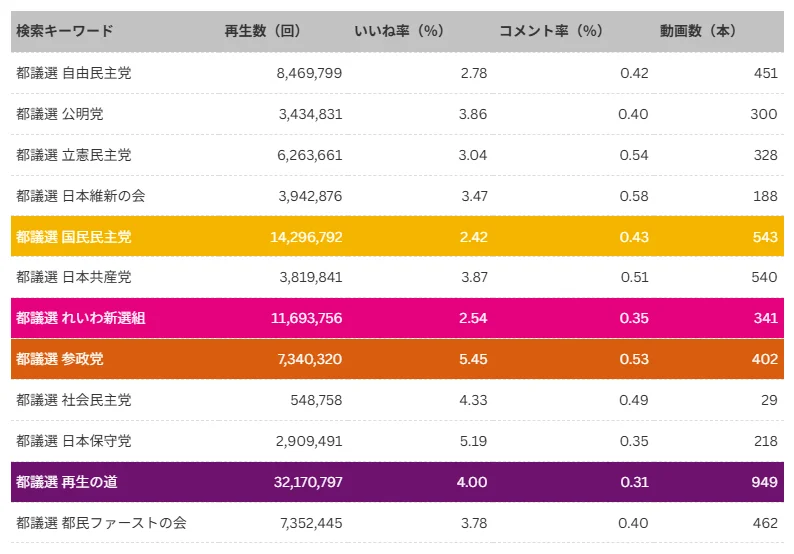Click the 都議選 日本共産党 keyword cell
Screen dimensions: 794x554
(x=74, y=278)
